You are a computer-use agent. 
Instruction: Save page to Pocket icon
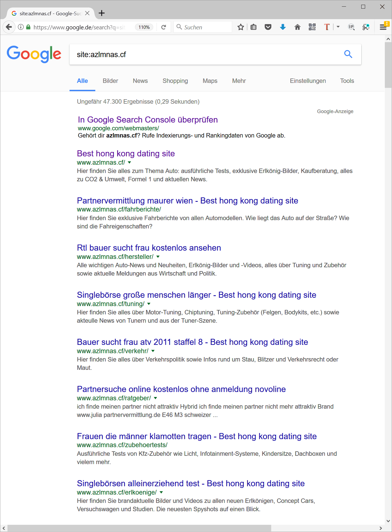tap(268, 27)
